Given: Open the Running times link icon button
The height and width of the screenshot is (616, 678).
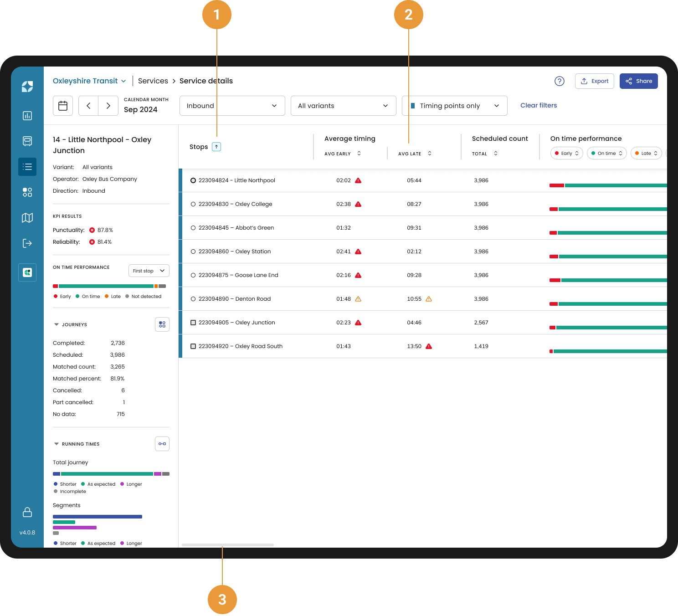Looking at the screenshot, I should coord(162,444).
